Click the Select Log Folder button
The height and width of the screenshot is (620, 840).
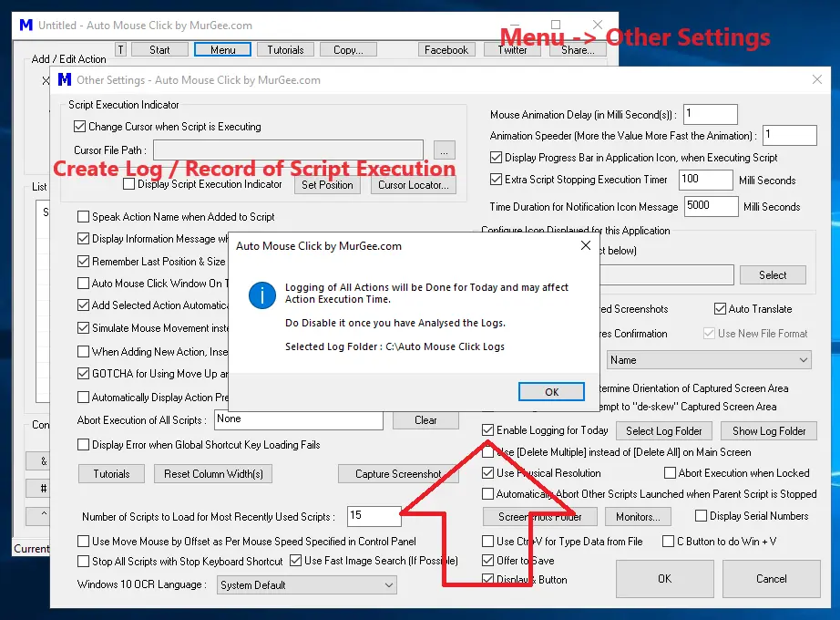[x=664, y=430]
